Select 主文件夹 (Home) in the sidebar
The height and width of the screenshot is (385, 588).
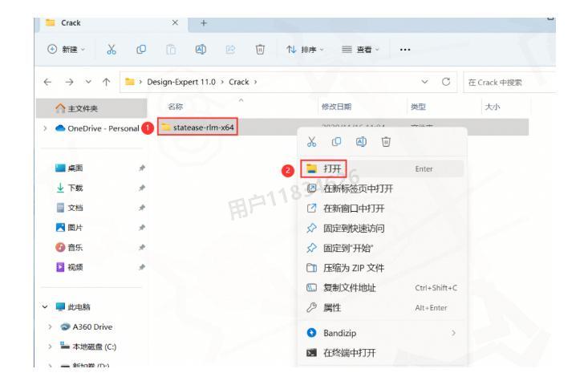point(91,108)
